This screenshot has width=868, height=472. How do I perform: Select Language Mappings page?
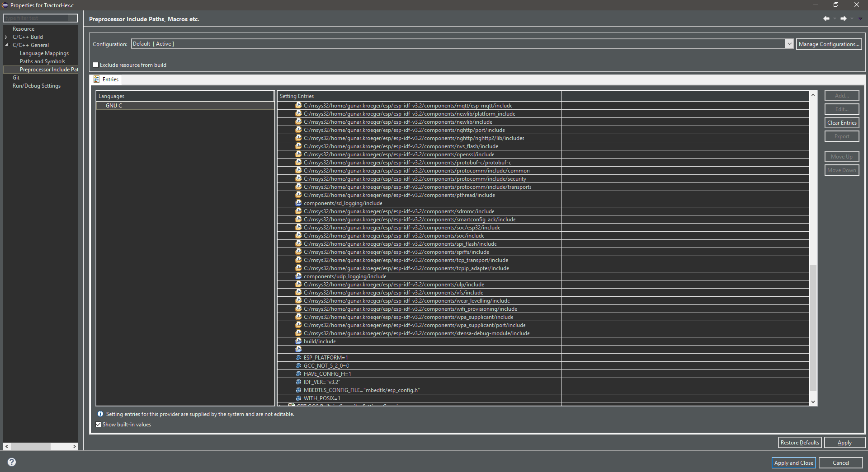point(44,53)
